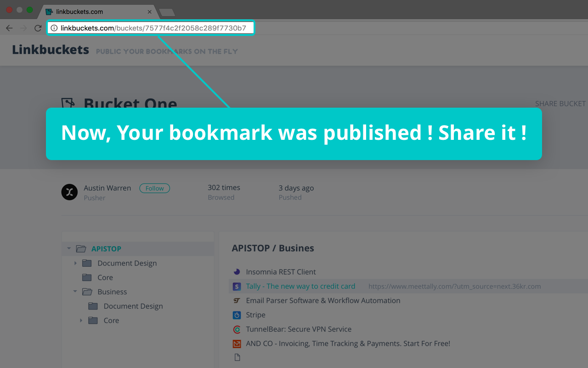The width and height of the screenshot is (588, 368).
Task: Expand the Core folder inside Business
Action: pyautogui.click(x=81, y=320)
